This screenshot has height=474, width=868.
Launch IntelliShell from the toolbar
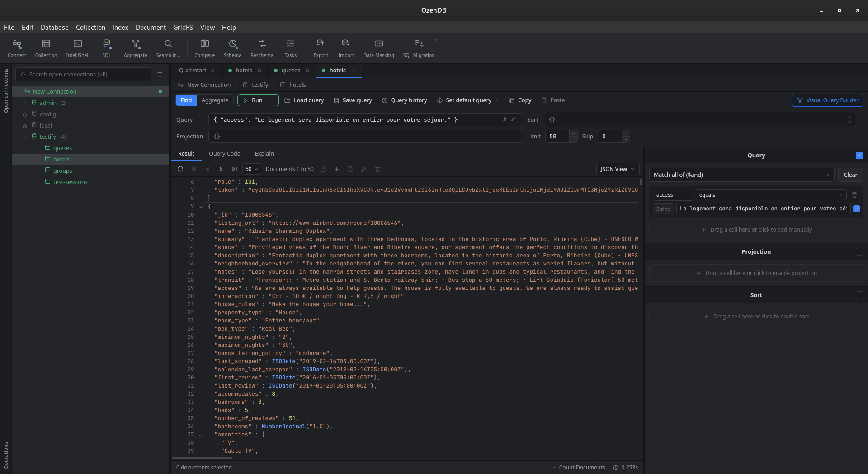(x=78, y=48)
